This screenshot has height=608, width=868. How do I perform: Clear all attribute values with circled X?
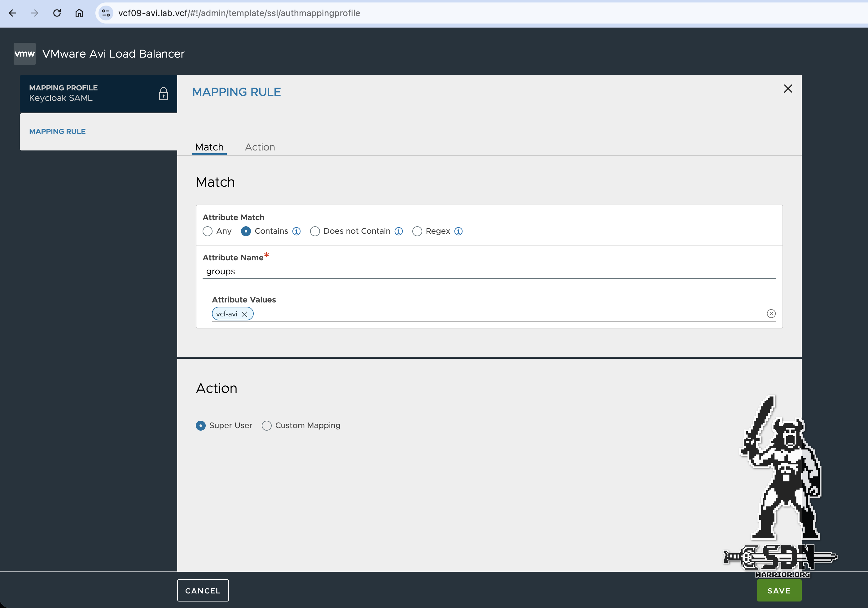(771, 314)
